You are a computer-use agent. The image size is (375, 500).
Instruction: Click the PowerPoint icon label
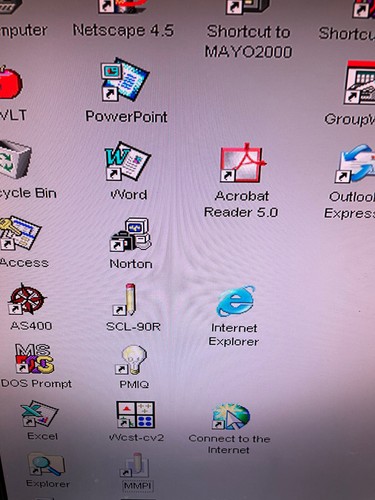tap(126, 117)
